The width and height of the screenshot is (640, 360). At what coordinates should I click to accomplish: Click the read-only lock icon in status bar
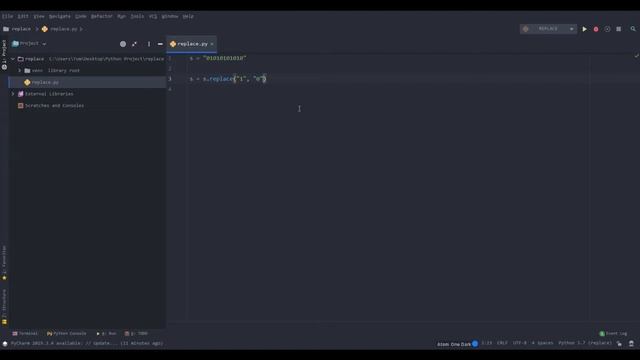click(x=620, y=344)
